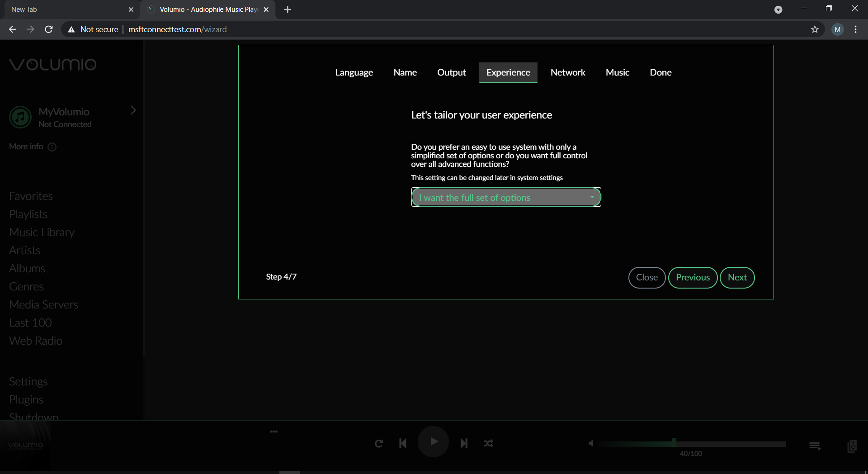The image size is (868, 474).
Task: Bookmark this page with the star icon
Action: coord(815,29)
